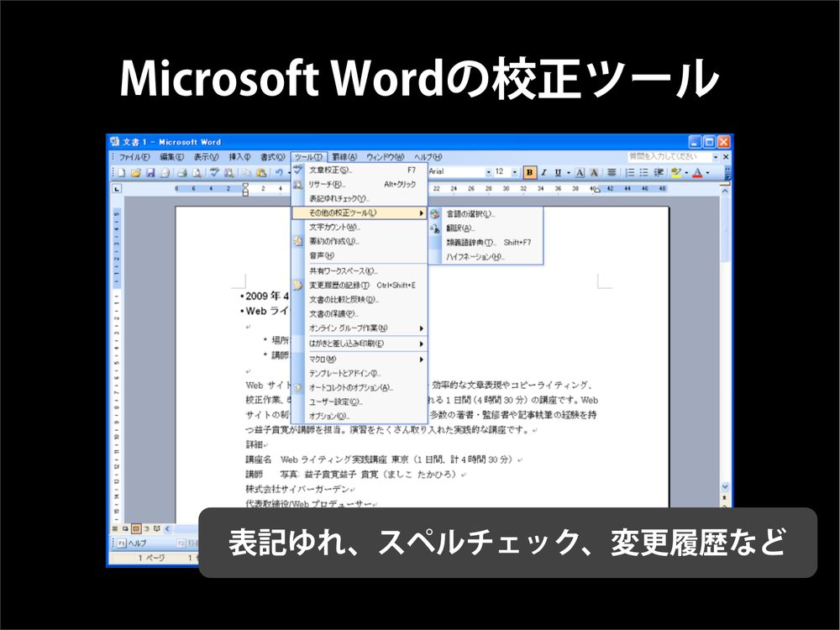
Task: Open the underline style dropdown arrow
Action: tap(569, 172)
